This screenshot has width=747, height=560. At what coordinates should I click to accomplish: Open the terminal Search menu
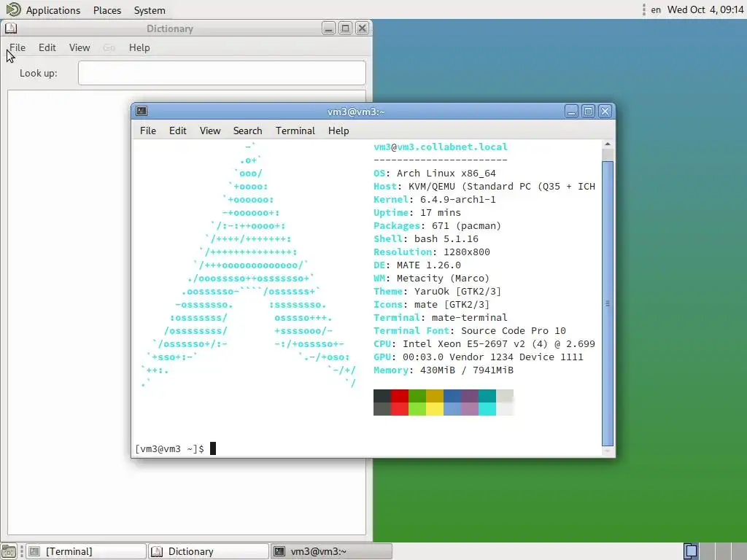click(247, 131)
